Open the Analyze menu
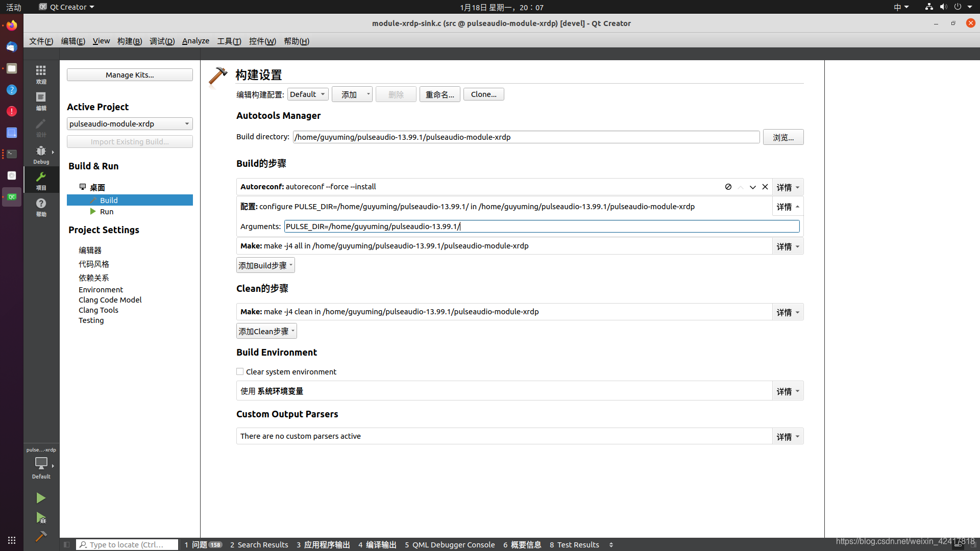The image size is (980, 551). (x=195, y=41)
